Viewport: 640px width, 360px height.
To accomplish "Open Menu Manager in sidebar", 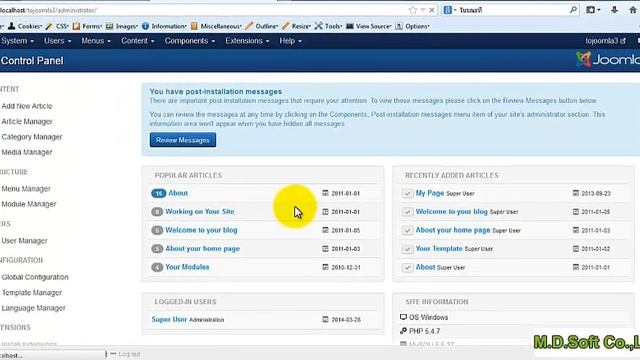I will click(26, 189).
